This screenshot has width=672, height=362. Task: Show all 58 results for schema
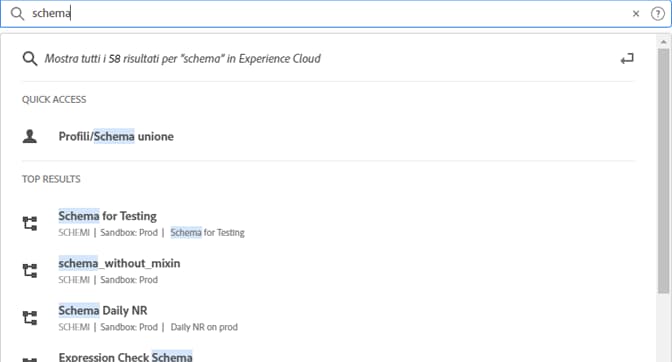[x=183, y=59]
